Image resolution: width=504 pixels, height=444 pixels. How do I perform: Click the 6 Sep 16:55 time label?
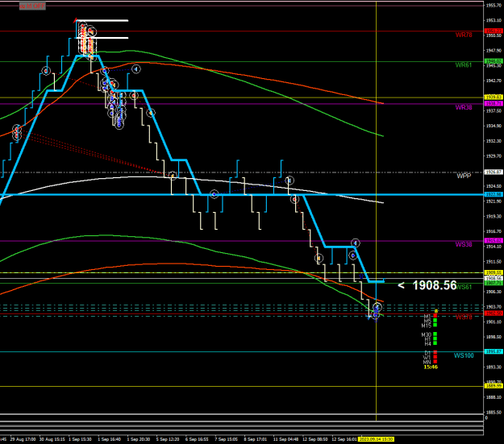point(197,439)
